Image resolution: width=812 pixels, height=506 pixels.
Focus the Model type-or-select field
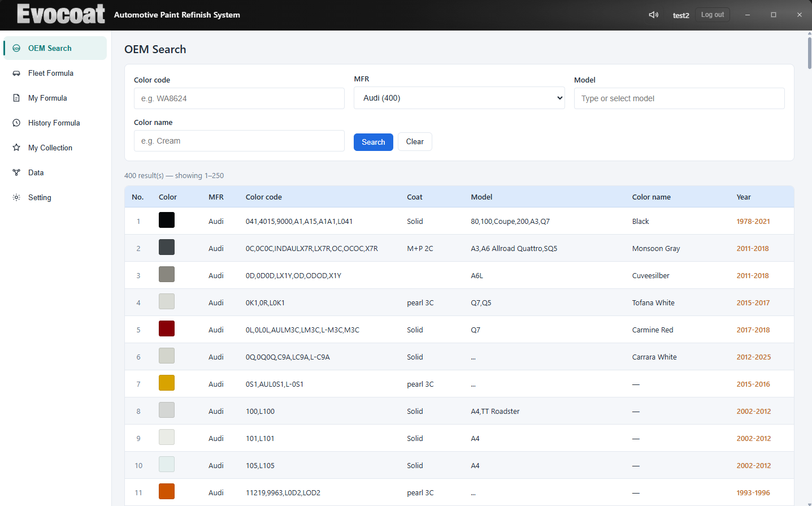tap(679, 98)
